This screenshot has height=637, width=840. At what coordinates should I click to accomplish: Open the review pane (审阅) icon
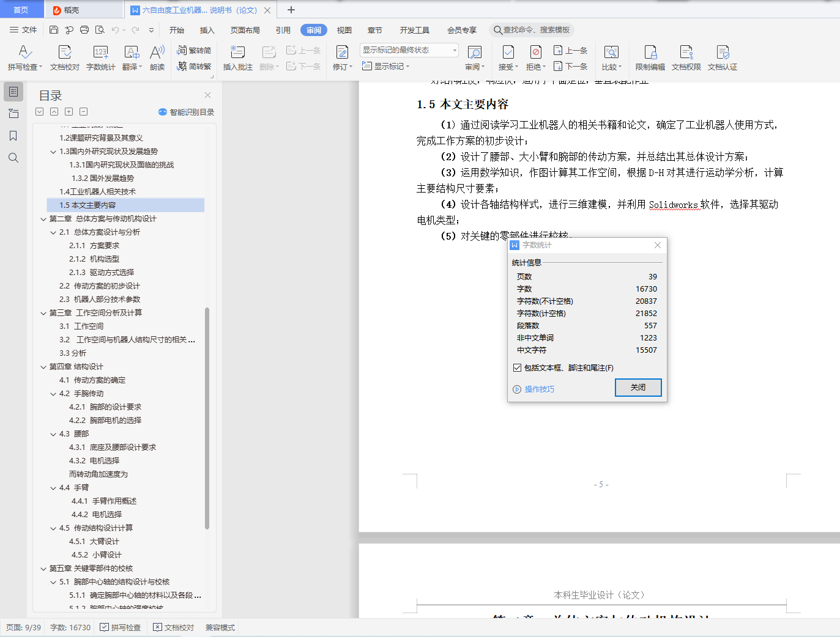pyautogui.click(x=474, y=53)
